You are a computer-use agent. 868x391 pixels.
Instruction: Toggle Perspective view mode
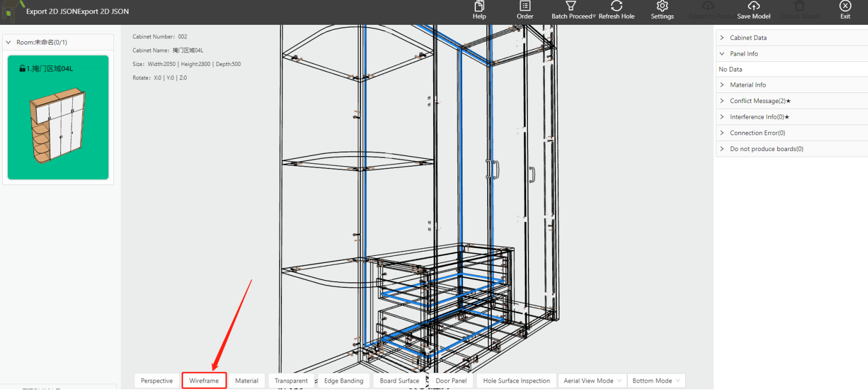coord(157,381)
